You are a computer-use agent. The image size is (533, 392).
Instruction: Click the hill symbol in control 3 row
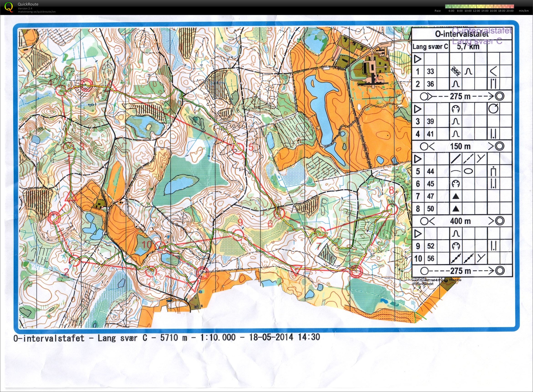[x=455, y=121]
